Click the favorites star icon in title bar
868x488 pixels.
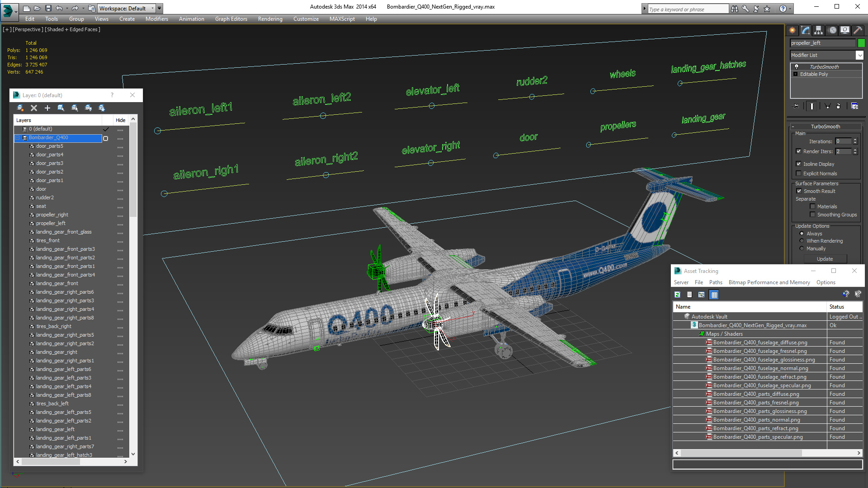click(x=767, y=9)
